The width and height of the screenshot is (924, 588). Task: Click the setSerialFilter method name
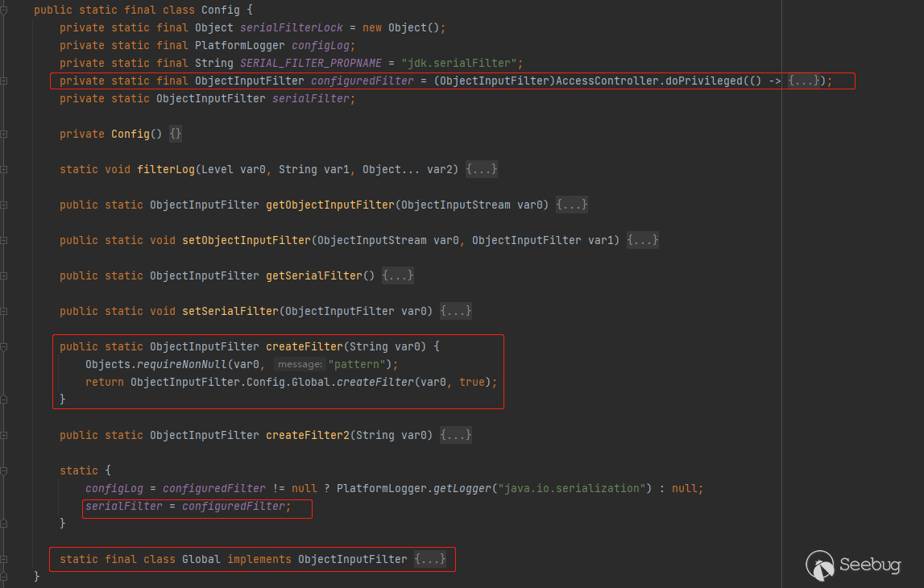click(230, 311)
